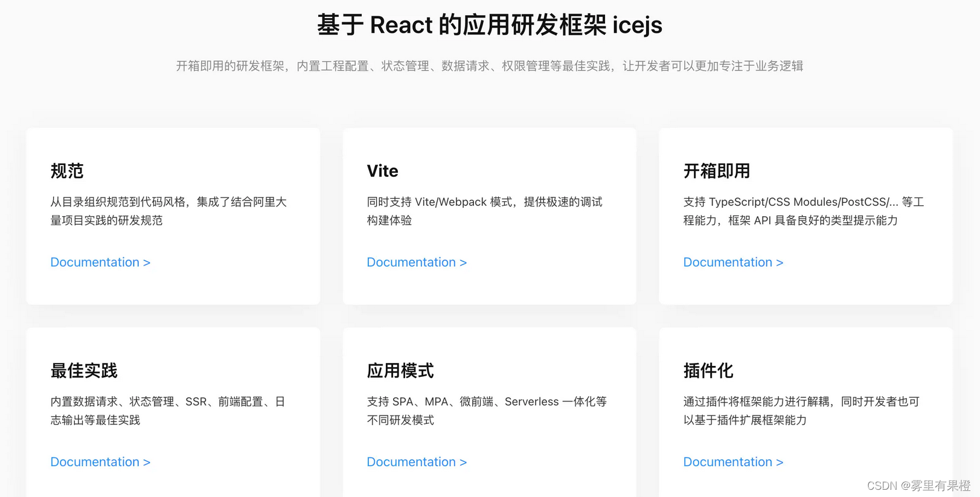Click description 同时支持 Vite/Webpack 模式
Viewport: 980px width, 497px height.
point(485,211)
